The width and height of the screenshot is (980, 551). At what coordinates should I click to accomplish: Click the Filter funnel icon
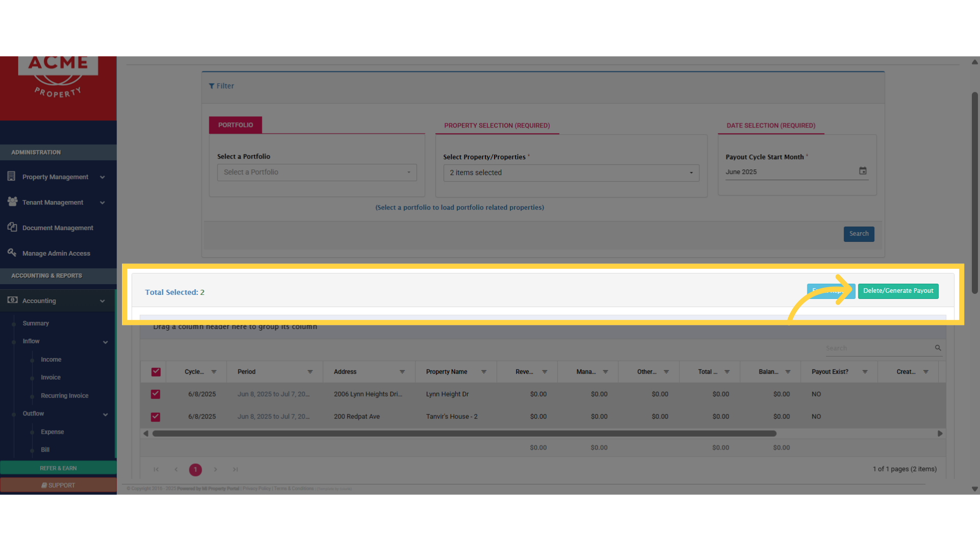[211, 86]
